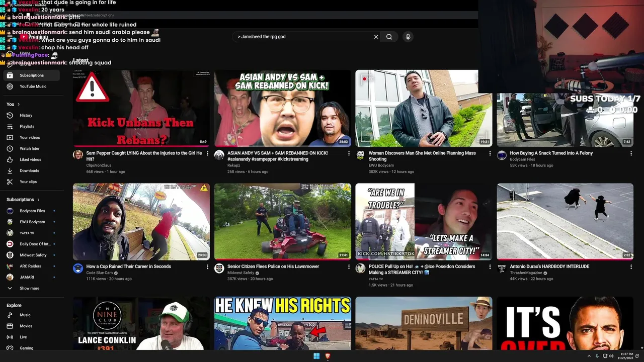Open the taskbar volume control
Viewport: 644px width, 362px height.
click(611, 356)
